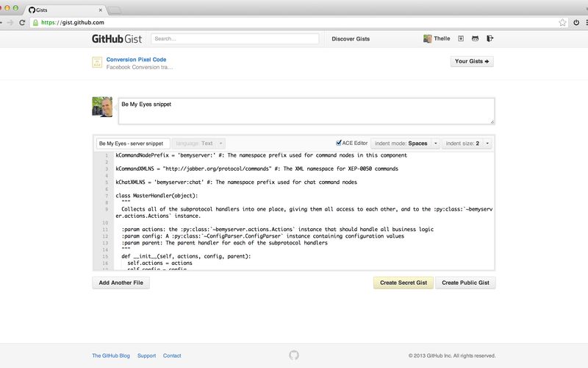Select the Gists browser tab
This screenshot has height=368, width=588.
click(x=65, y=10)
